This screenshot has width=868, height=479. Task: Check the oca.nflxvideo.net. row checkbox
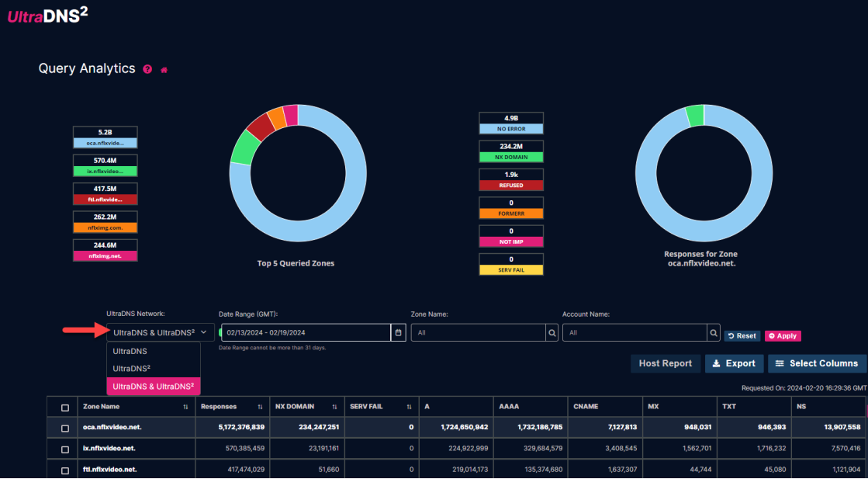(x=64, y=428)
